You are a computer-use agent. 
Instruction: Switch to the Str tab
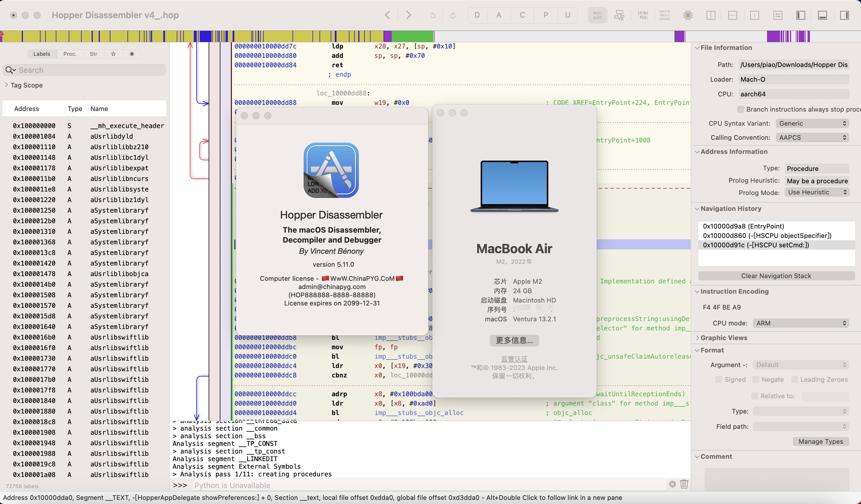93,54
